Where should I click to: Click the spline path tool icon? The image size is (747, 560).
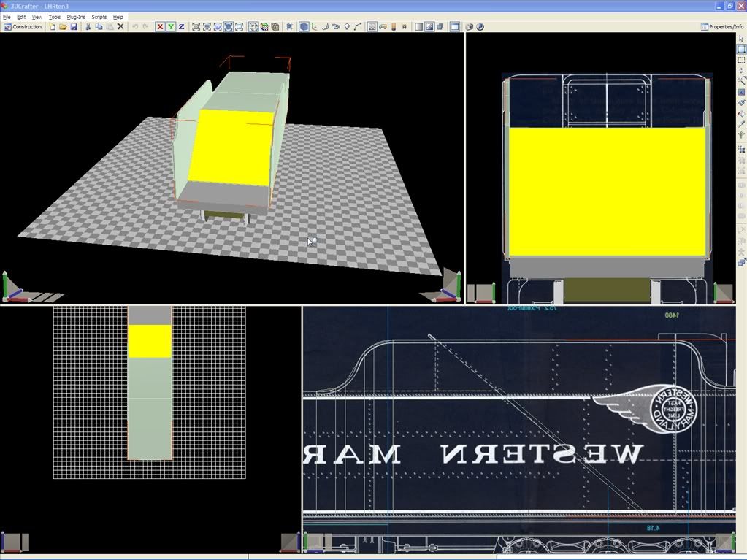(358, 27)
